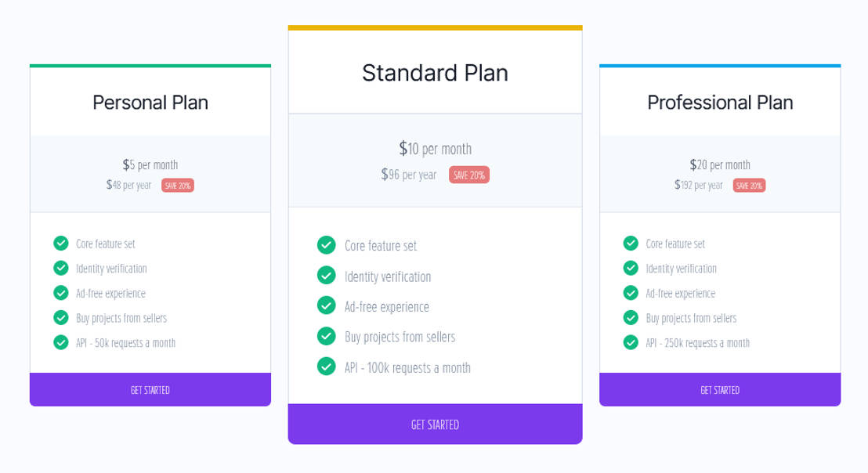Screen dimensions: 868x473
Task: Click the Standard Plan title
Action: pyautogui.click(x=435, y=72)
